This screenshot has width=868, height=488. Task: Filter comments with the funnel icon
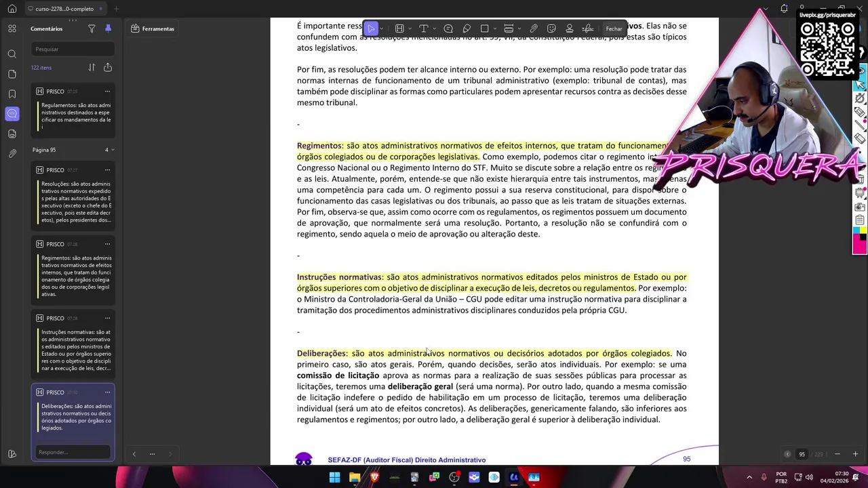coord(92,28)
